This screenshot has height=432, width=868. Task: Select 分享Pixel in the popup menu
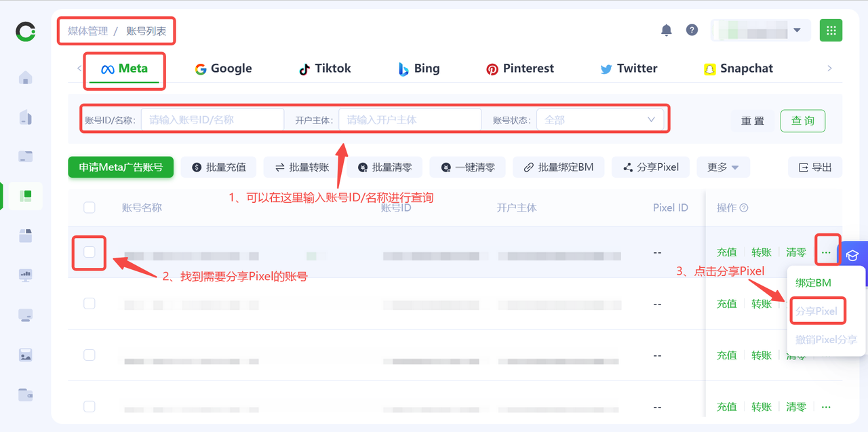click(816, 311)
